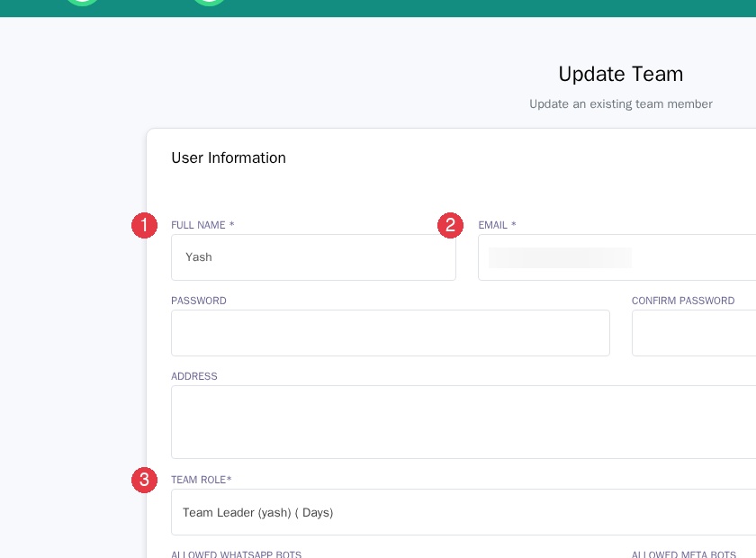
Task: Click the Address text area
Action: point(463,422)
